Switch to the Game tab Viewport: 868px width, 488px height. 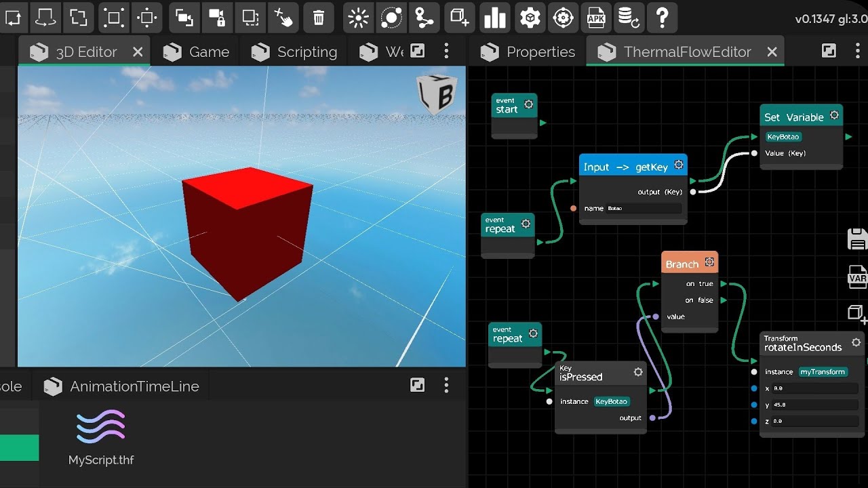click(197, 52)
